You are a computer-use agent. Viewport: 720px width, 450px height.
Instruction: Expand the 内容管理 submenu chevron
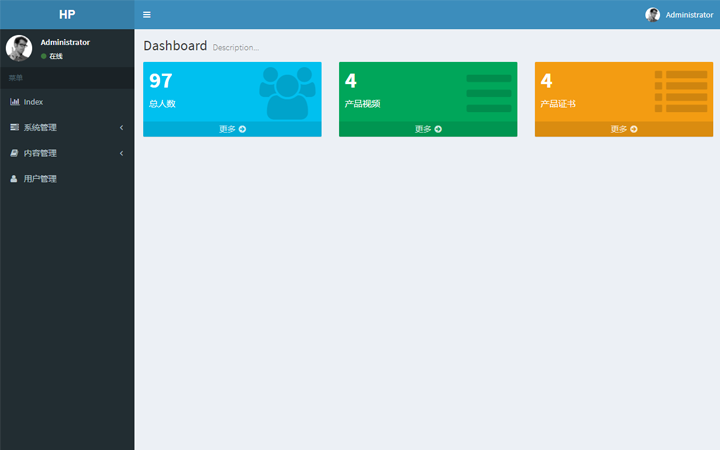point(121,153)
